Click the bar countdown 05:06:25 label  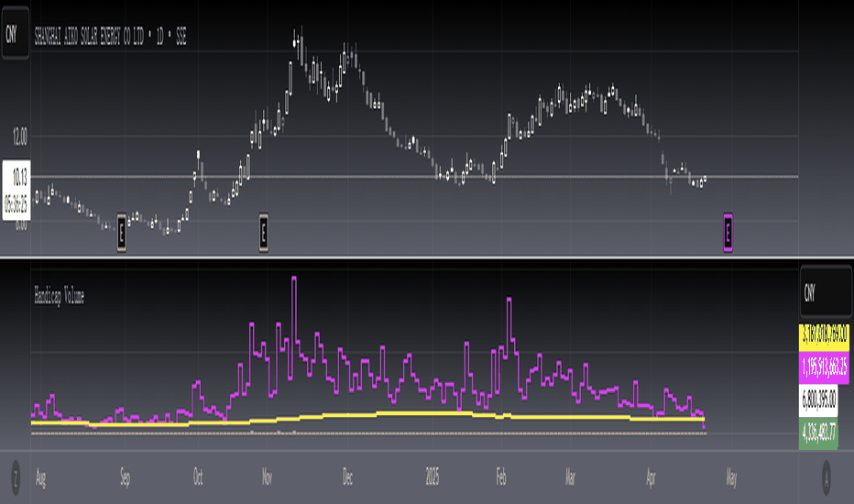(x=16, y=205)
